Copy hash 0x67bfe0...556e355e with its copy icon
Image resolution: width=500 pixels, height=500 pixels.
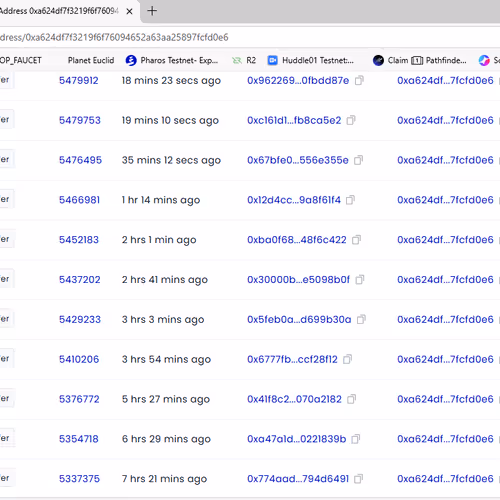[x=358, y=160]
